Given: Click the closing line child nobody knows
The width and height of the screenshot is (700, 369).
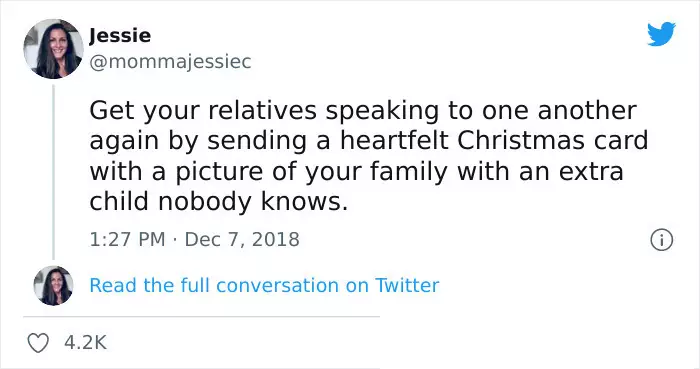Looking at the screenshot, I should coord(218,201).
